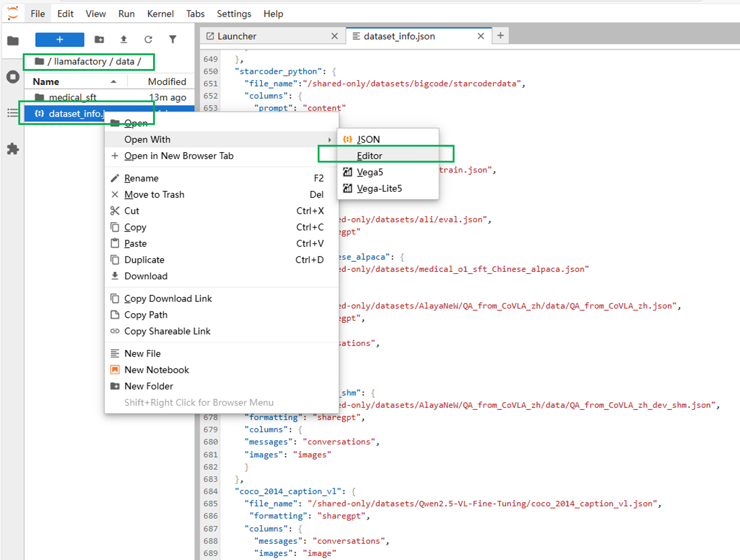The image size is (740, 560).
Task: Switch to the Launcher tab
Action: tap(237, 36)
